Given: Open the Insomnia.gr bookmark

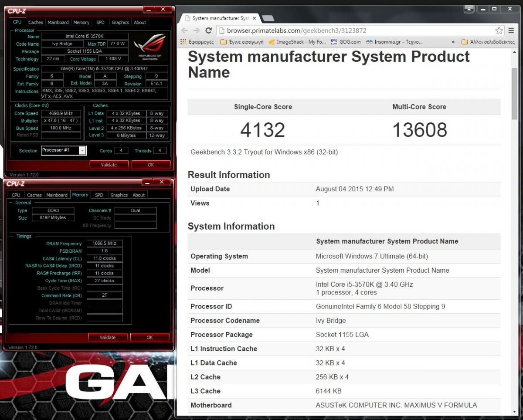Looking at the screenshot, I should [394, 42].
